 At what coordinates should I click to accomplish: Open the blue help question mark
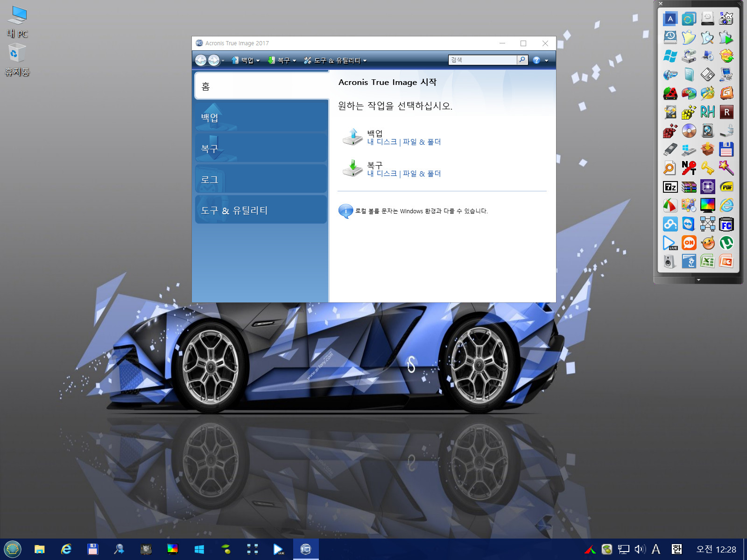pos(536,60)
